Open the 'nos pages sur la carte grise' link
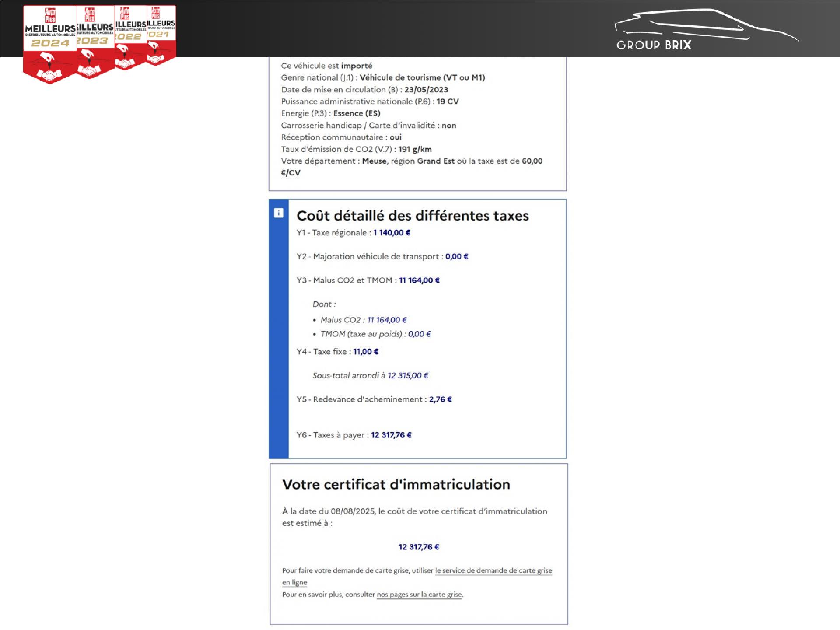 419,595
